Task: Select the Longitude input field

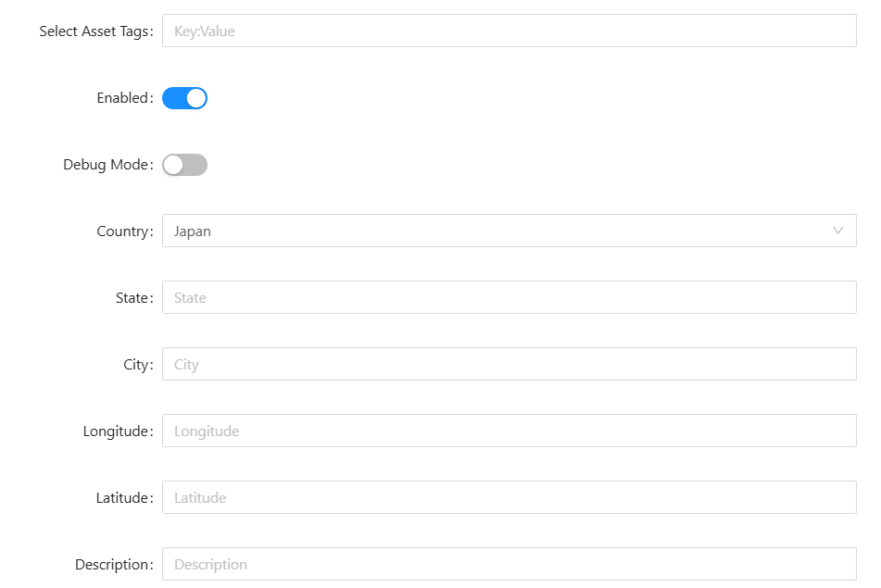Action: (509, 432)
